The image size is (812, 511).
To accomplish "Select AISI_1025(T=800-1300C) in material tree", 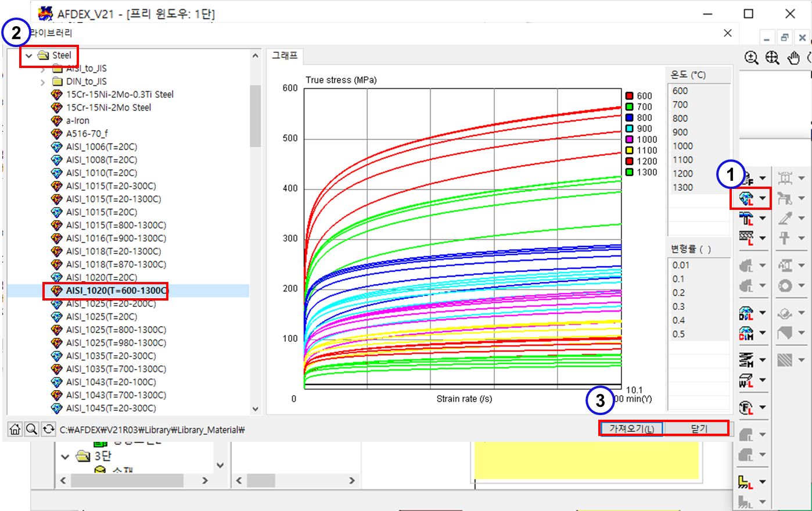I will 116,330.
